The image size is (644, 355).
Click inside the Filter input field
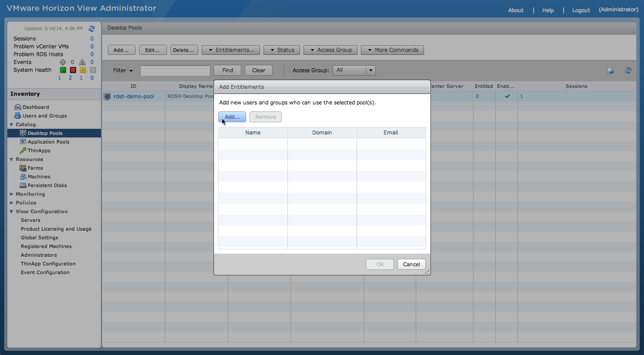coord(175,70)
